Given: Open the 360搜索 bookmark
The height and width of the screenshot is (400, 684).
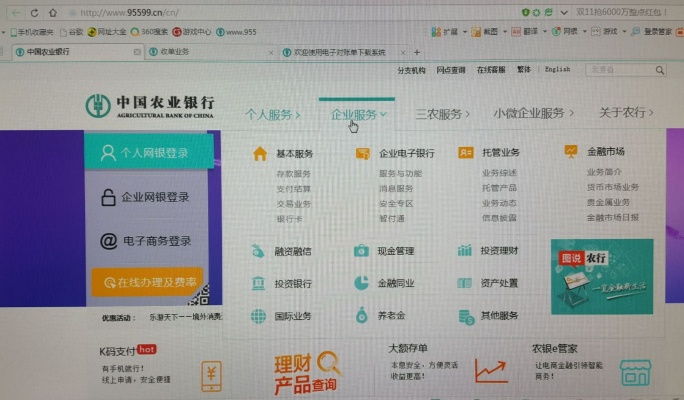Looking at the screenshot, I should point(149,32).
